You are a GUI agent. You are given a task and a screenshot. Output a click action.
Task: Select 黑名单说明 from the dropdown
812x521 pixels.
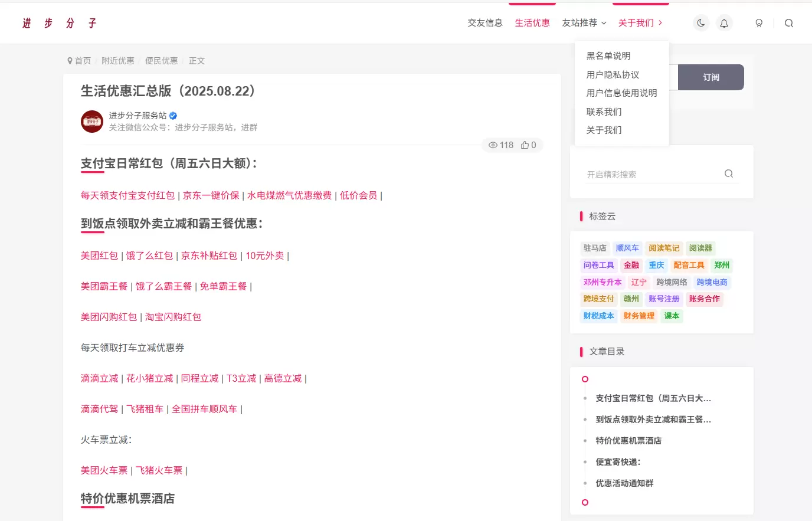pos(608,55)
